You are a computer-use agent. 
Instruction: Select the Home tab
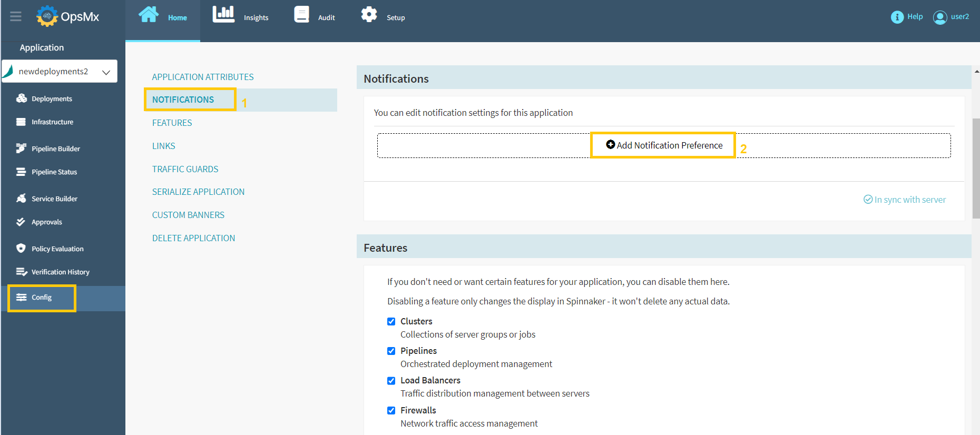tap(163, 17)
